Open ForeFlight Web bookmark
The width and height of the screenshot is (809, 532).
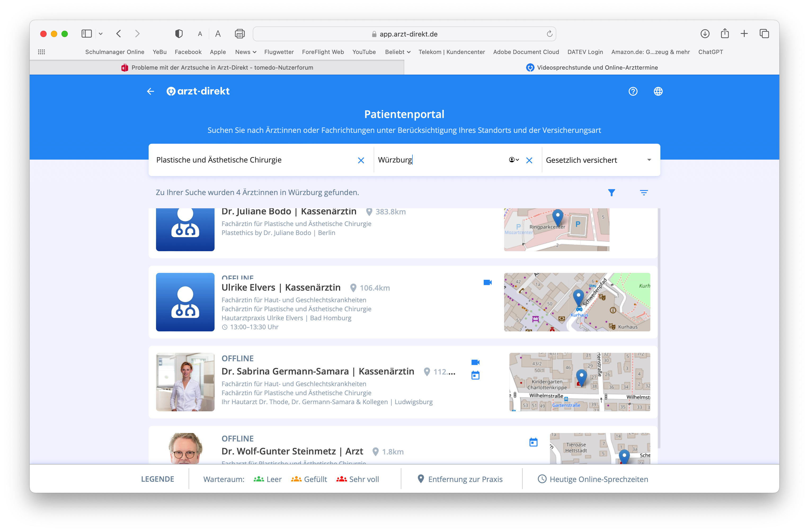tap(323, 52)
